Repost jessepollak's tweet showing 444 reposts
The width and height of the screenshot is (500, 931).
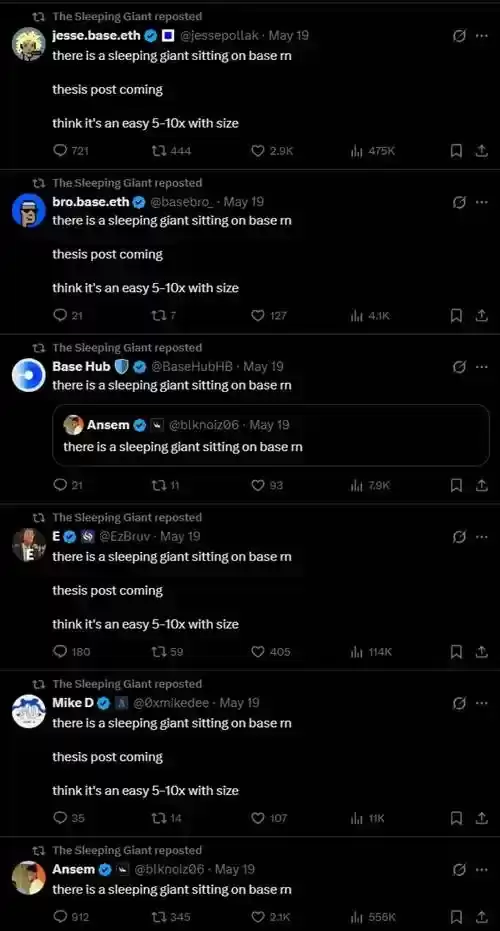[172, 151]
